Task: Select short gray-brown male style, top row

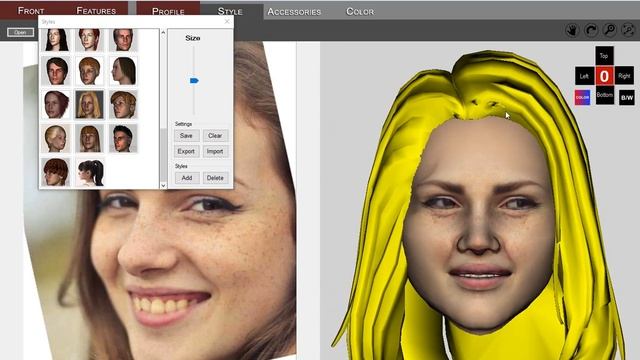Action: (123, 40)
